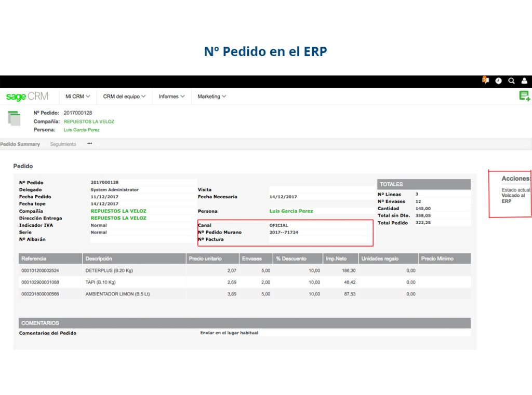Screen dimensions: 532x395
Task: Click the orange badge showing 5 notifications
Action: tap(485, 78)
